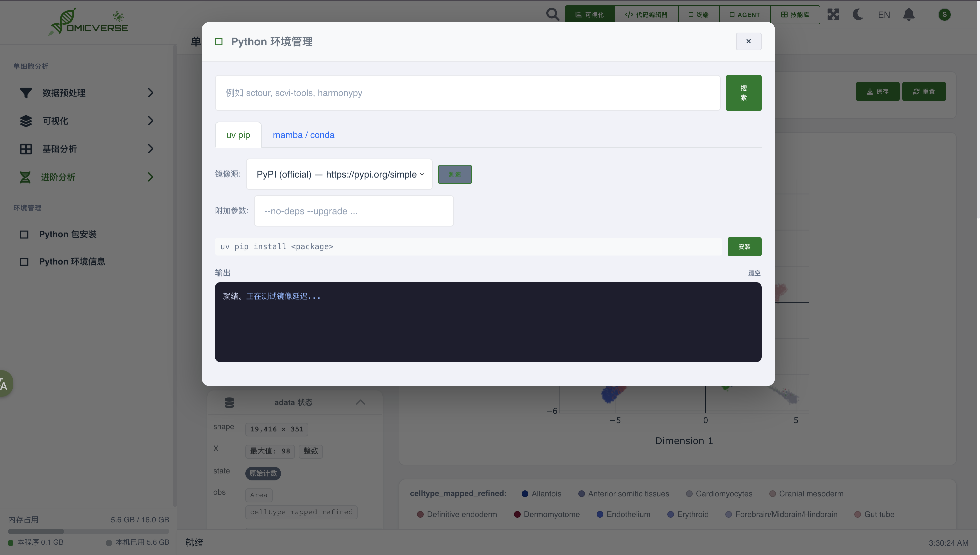Focus the package search input field
The width and height of the screenshot is (980, 555).
click(467, 93)
